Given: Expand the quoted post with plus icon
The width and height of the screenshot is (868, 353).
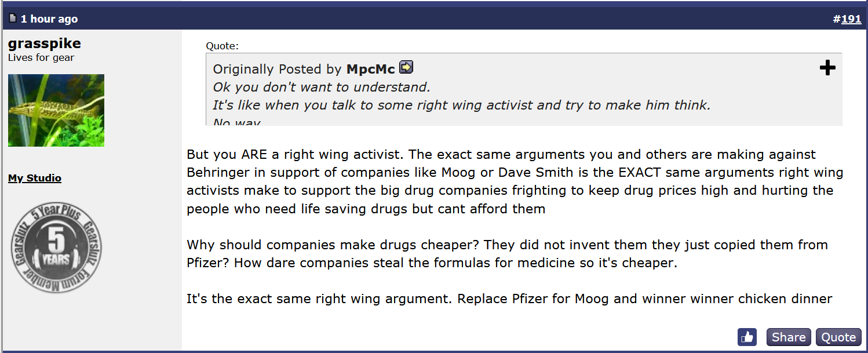Looking at the screenshot, I should (x=827, y=68).
